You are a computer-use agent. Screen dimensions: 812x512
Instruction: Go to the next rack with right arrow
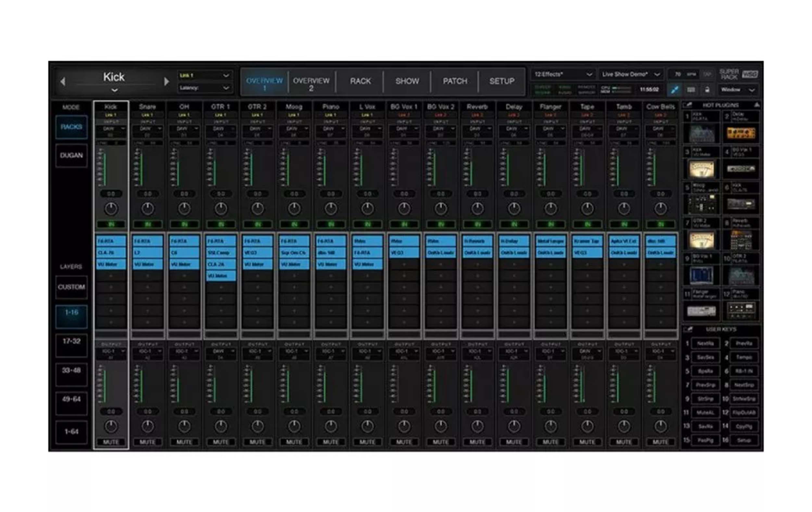[x=166, y=81]
